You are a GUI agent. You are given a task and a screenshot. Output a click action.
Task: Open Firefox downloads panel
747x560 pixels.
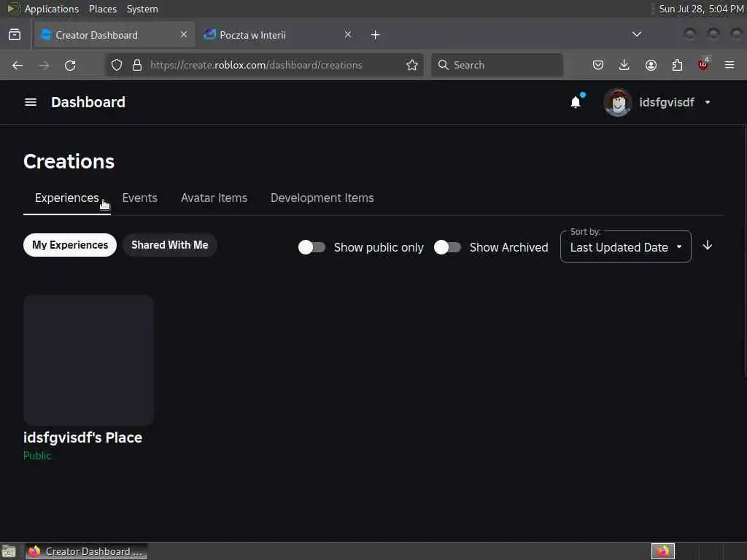pyautogui.click(x=624, y=65)
